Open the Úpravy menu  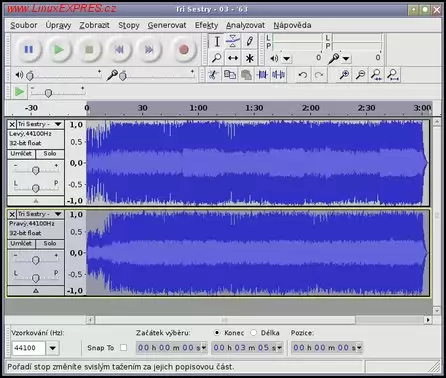click(58, 25)
